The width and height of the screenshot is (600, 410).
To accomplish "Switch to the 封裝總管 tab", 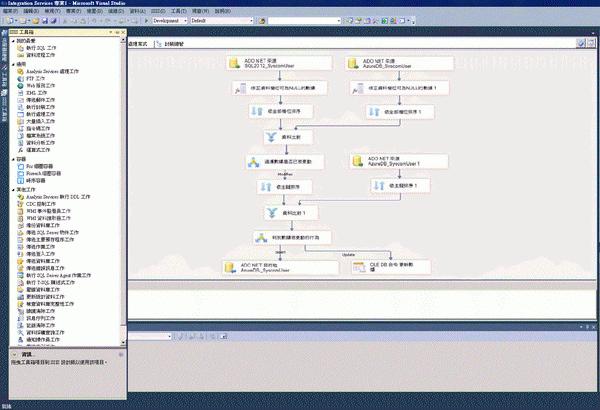I will tap(170, 44).
